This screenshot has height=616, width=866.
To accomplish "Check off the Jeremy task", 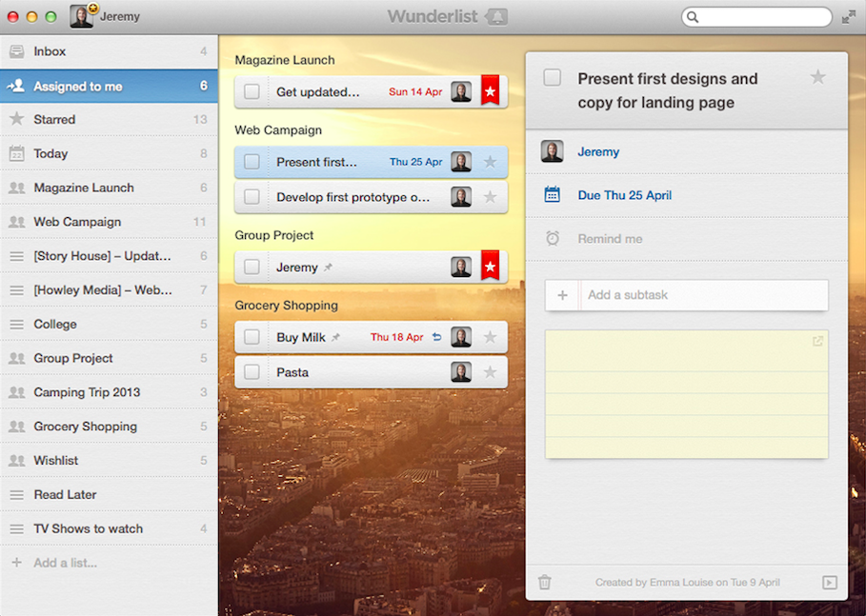I will click(x=252, y=268).
